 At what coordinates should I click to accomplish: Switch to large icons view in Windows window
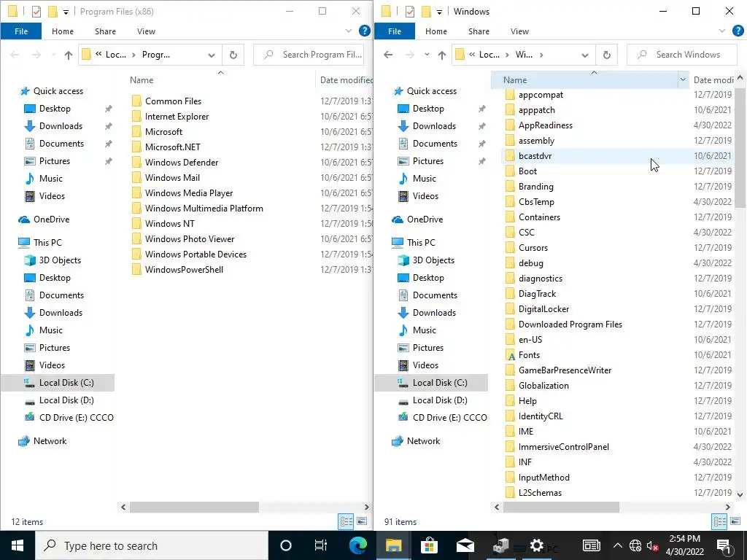coord(735,521)
